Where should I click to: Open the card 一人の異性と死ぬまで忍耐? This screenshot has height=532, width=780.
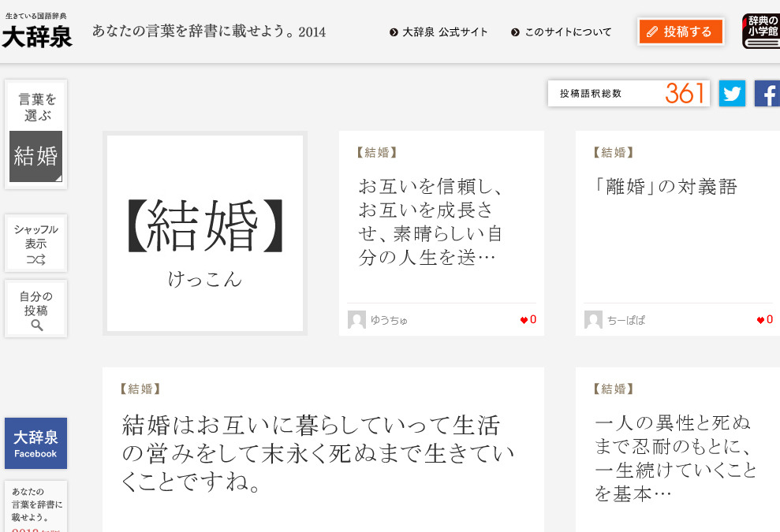(677, 450)
